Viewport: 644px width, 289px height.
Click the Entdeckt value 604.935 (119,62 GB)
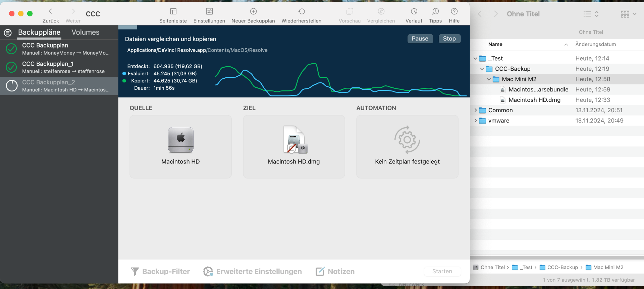tap(178, 66)
